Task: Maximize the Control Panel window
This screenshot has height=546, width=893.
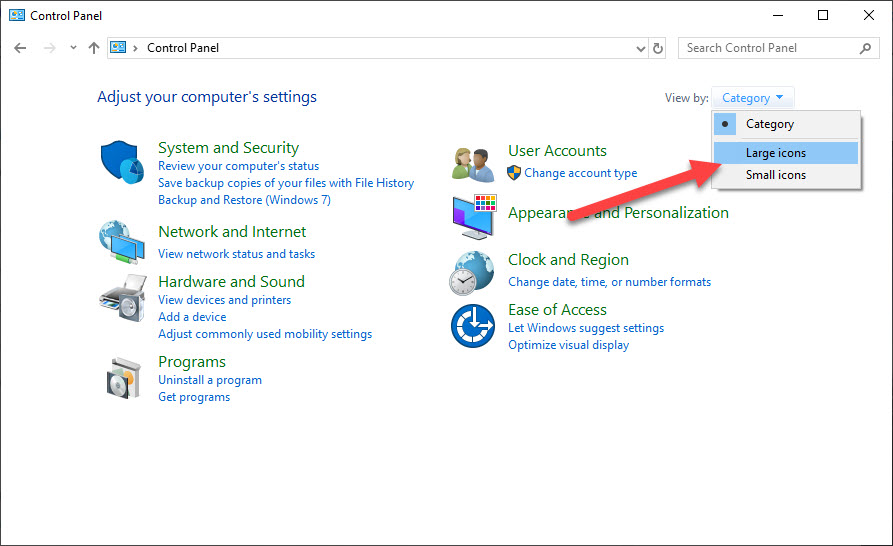Action: click(823, 15)
